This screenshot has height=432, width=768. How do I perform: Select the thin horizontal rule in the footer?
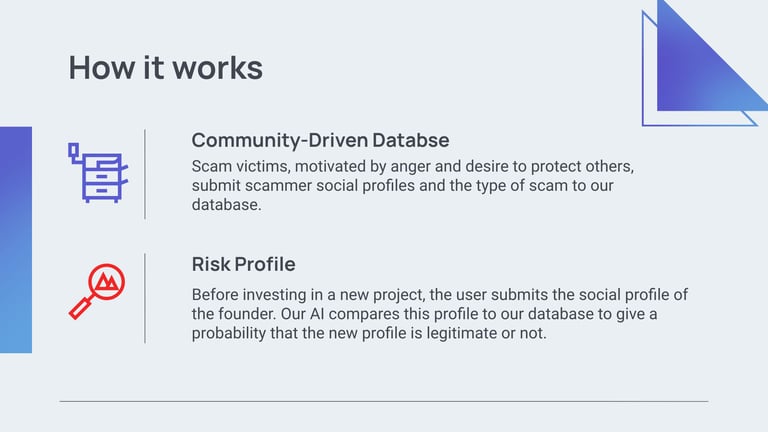tap(384, 401)
